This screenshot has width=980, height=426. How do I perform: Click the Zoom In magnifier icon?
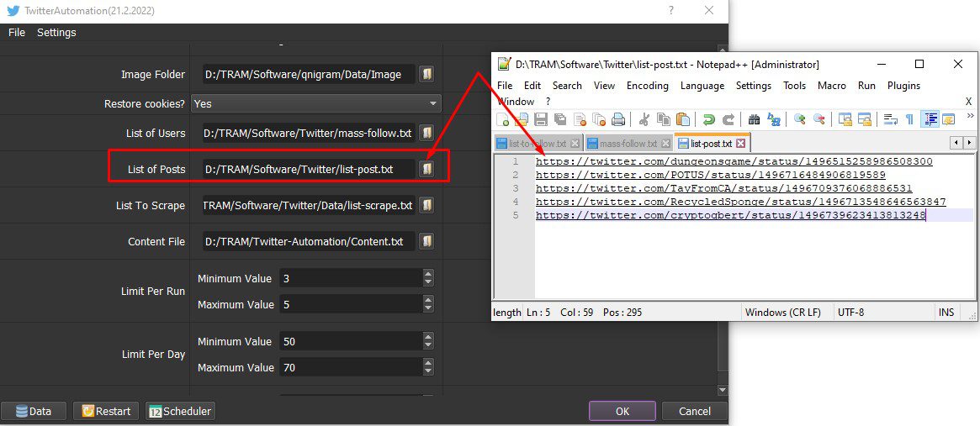click(799, 119)
